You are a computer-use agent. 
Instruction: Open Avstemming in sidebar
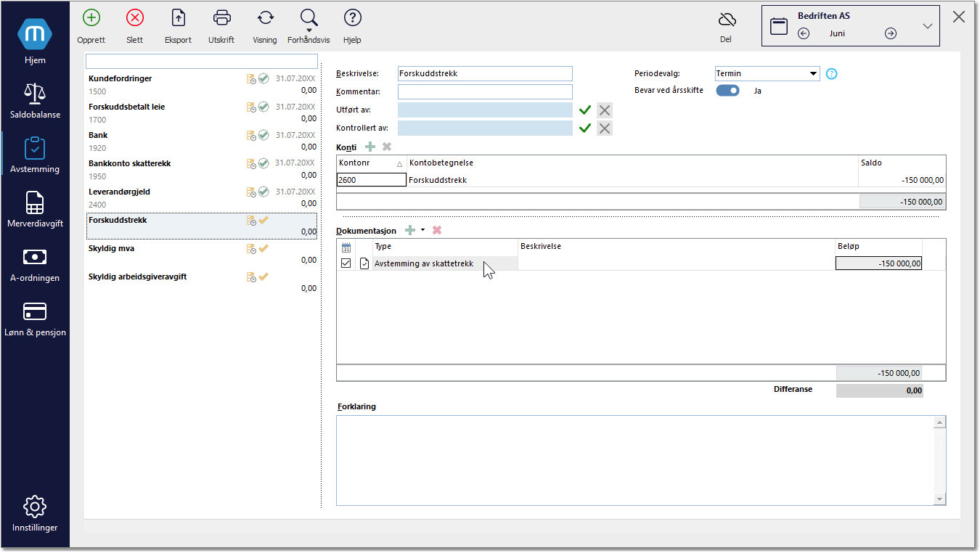35,154
